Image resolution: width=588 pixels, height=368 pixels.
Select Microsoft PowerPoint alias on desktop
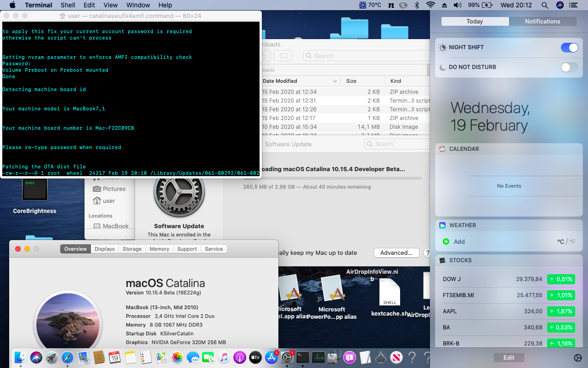pyautogui.click(x=332, y=297)
